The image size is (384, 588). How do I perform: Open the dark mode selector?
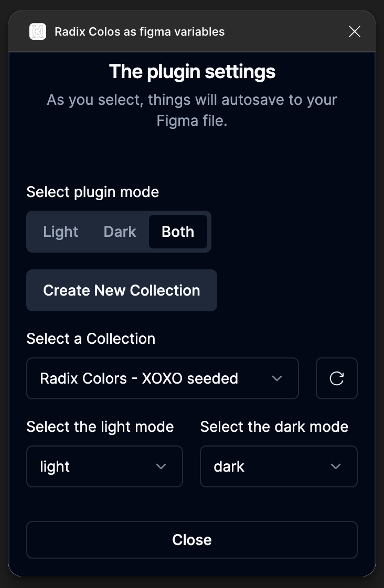(279, 466)
